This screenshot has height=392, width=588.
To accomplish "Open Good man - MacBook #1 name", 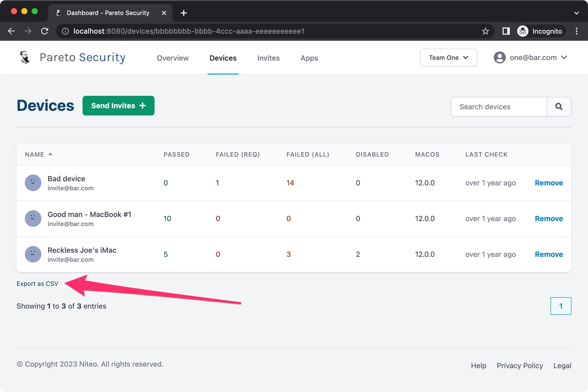I will click(89, 214).
